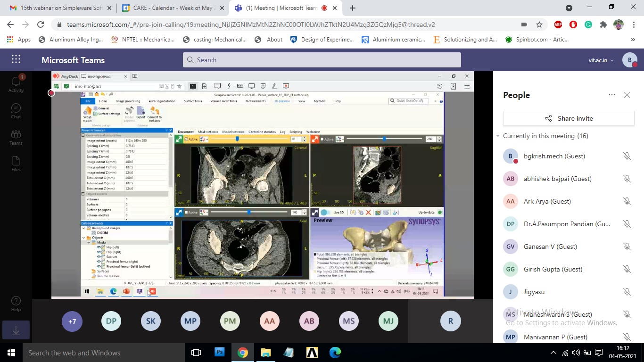Collapse the Currently in this meeting list
The height and width of the screenshot is (362, 644).
(x=498, y=136)
